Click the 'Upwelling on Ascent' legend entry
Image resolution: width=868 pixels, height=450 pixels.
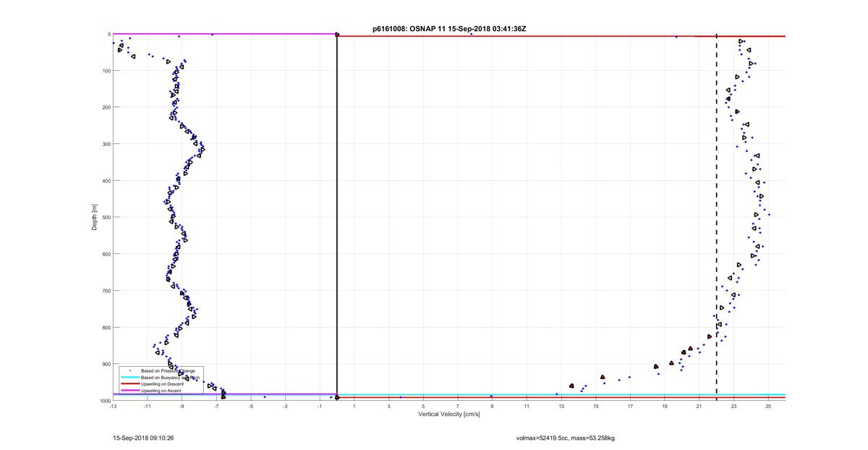tap(161, 391)
